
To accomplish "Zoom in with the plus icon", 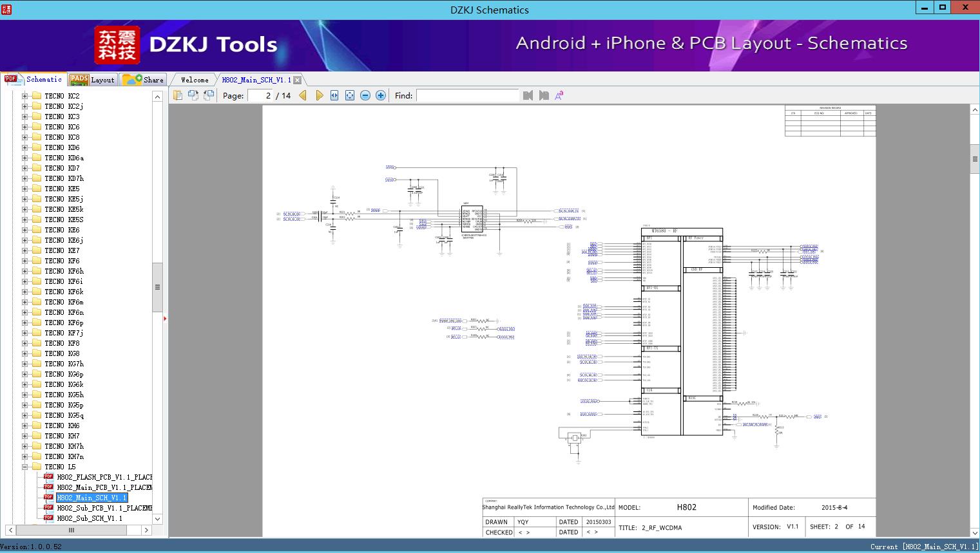I will tap(381, 95).
